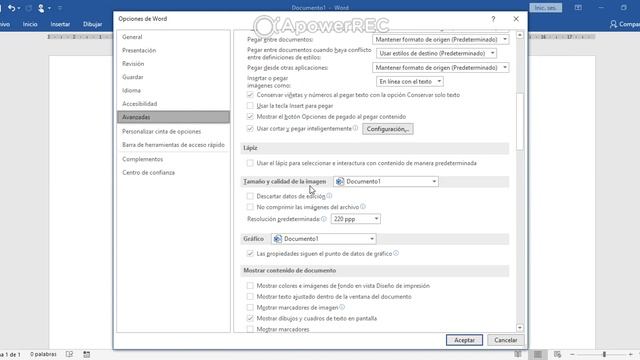Viewport: 640px width, 360px height.
Task: Select Personalizar cinta de opciones category
Action: tap(173, 131)
